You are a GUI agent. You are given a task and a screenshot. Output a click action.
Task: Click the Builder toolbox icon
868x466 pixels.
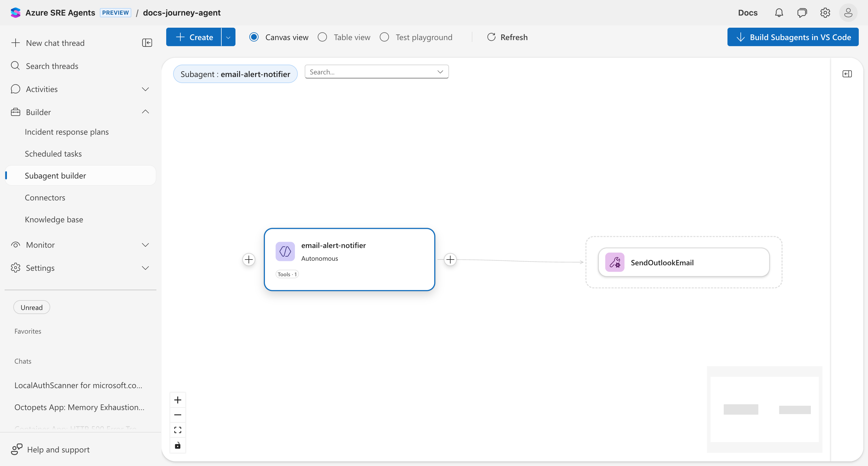click(x=16, y=112)
